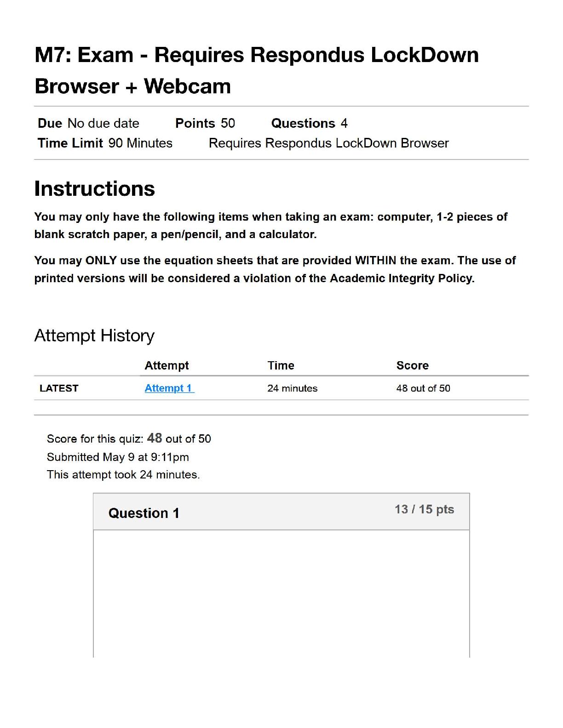The image size is (563, 728).
Task: Open the Attempt 1 link
Action: click(x=169, y=388)
